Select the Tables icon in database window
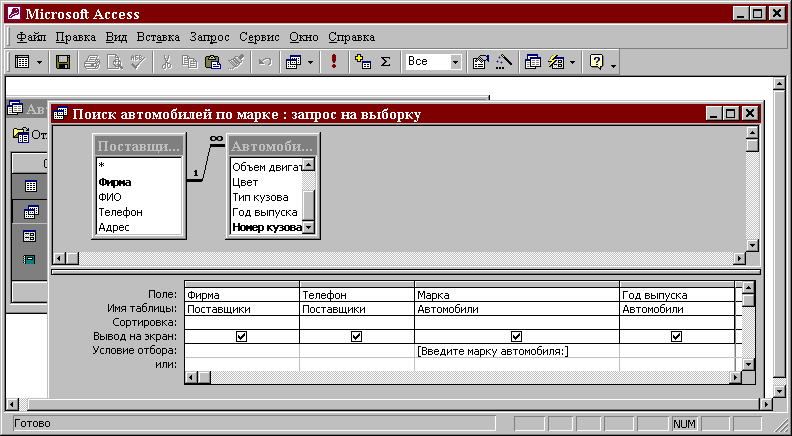 click(x=30, y=186)
